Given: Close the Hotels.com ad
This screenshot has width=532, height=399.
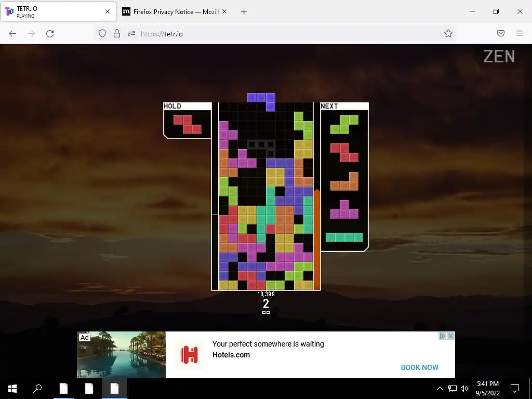Looking at the screenshot, I should [450, 336].
